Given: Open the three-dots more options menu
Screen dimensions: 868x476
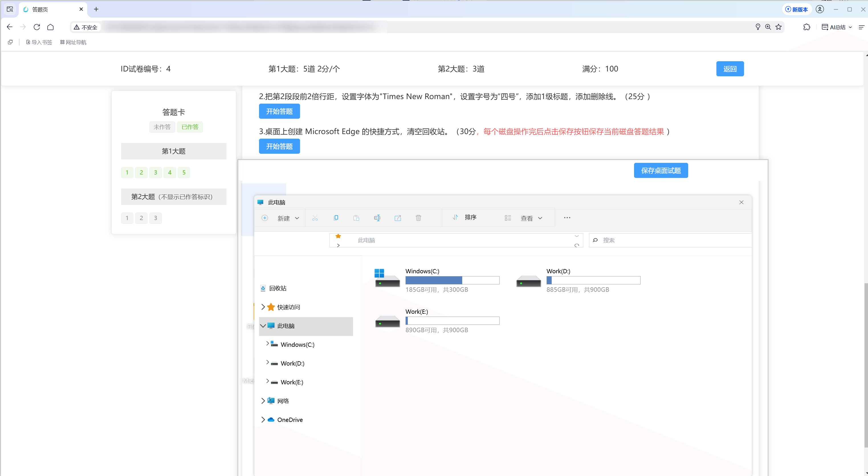Looking at the screenshot, I should coord(567,218).
